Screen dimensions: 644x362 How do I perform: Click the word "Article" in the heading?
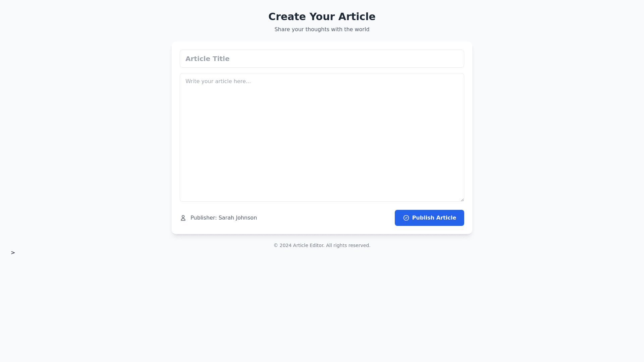tap(357, 16)
